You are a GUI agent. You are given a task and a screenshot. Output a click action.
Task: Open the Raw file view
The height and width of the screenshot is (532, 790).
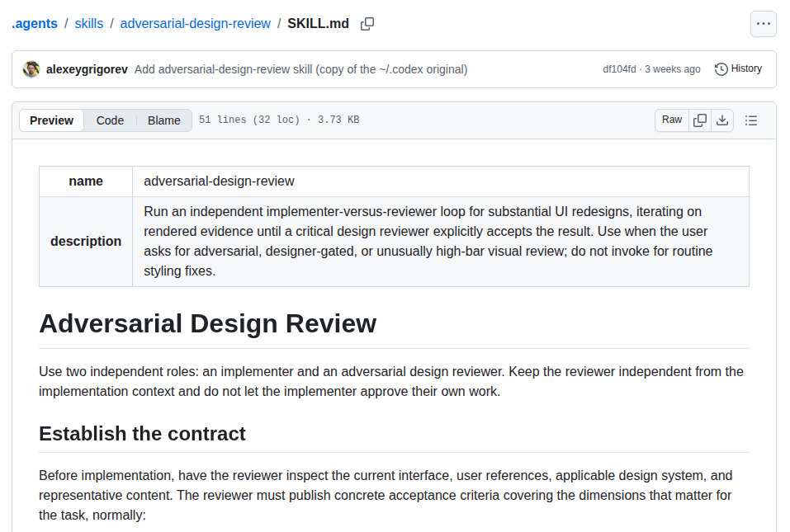point(672,120)
